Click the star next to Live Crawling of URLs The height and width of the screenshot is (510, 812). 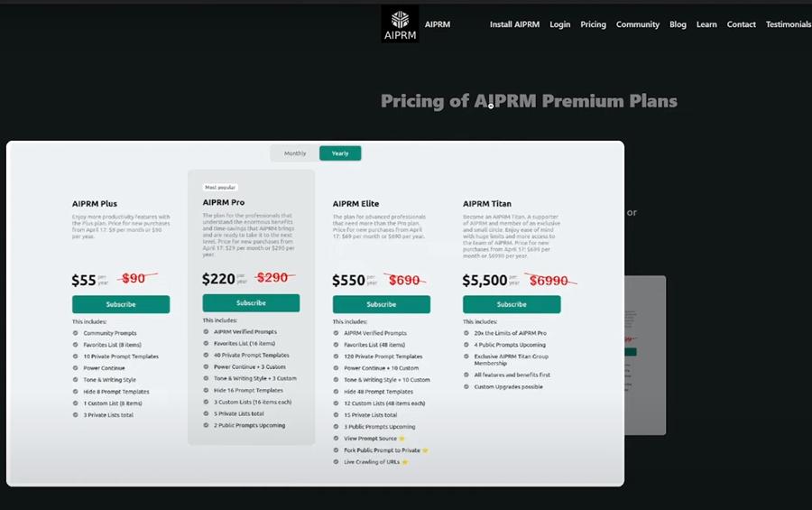[x=406, y=461]
